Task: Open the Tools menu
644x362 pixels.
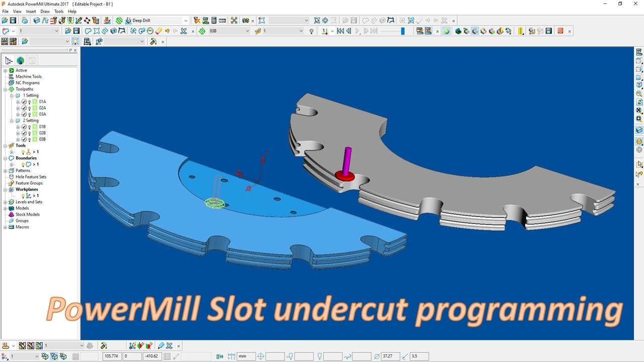Action: point(59,11)
